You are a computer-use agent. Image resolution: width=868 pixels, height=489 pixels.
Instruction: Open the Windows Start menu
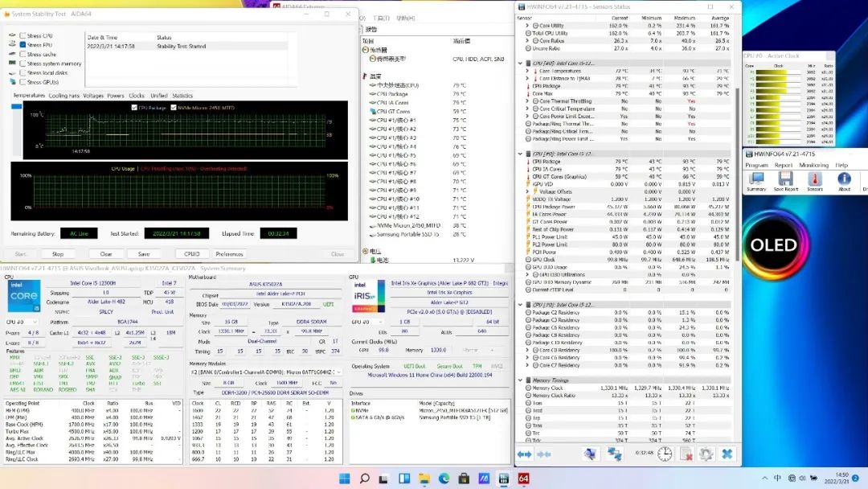click(345, 479)
